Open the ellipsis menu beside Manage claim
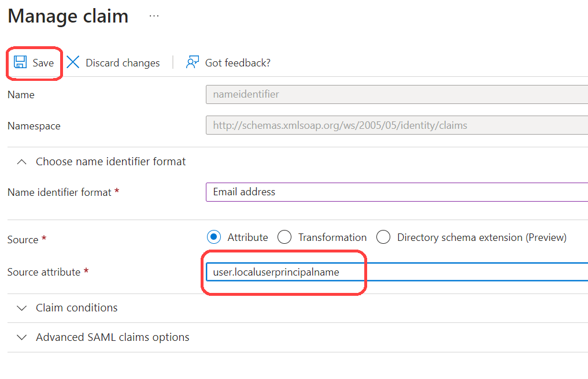The image size is (588, 379). [154, 16]
